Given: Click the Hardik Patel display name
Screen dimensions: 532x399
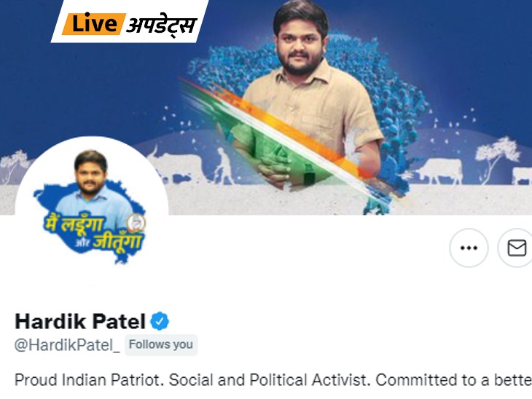Looking at the screenshot, I should coord(80,321).
